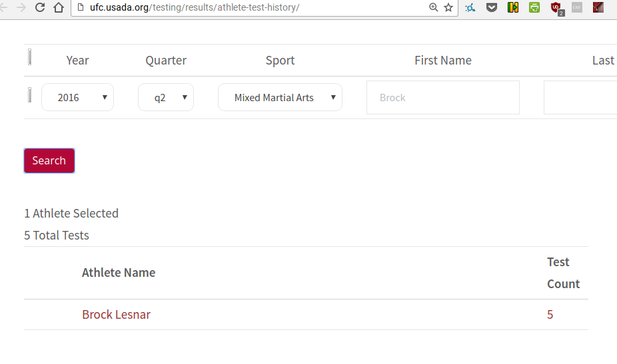Open the Brock Lesnar athlete link
Screen dimensions: 617x364
coord(116,315)
